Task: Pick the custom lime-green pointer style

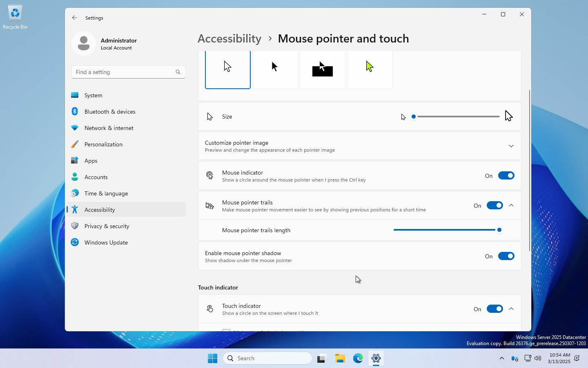Action: click(370, 68)
